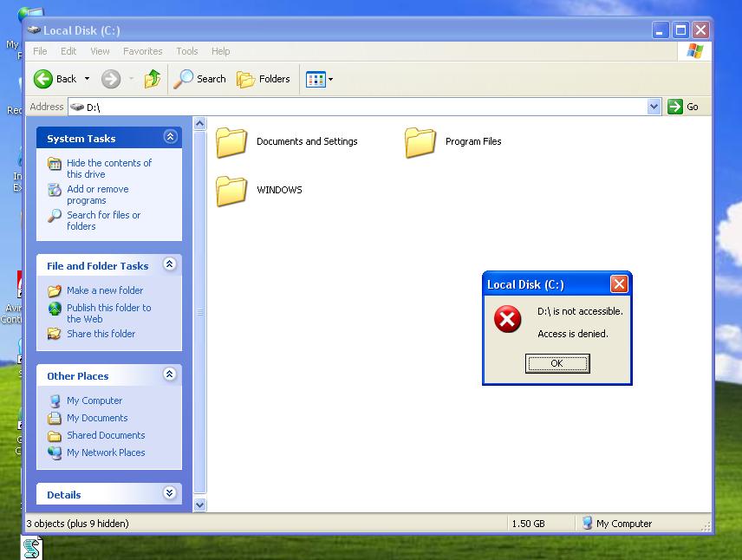Image resolution: width=742 pixels, height=560 pixels.
Task: Click the D:\ is not accessible message
Action: 580,311
